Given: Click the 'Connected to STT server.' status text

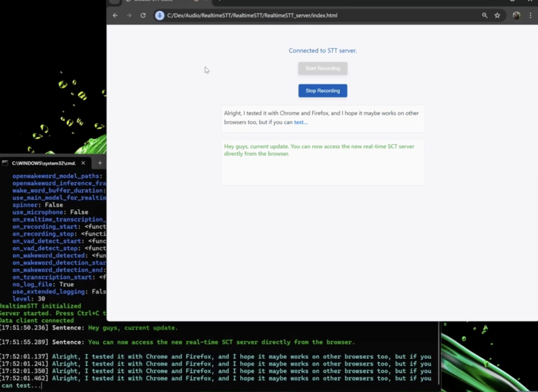Looking at the screenshot, I should coord(322,50).
